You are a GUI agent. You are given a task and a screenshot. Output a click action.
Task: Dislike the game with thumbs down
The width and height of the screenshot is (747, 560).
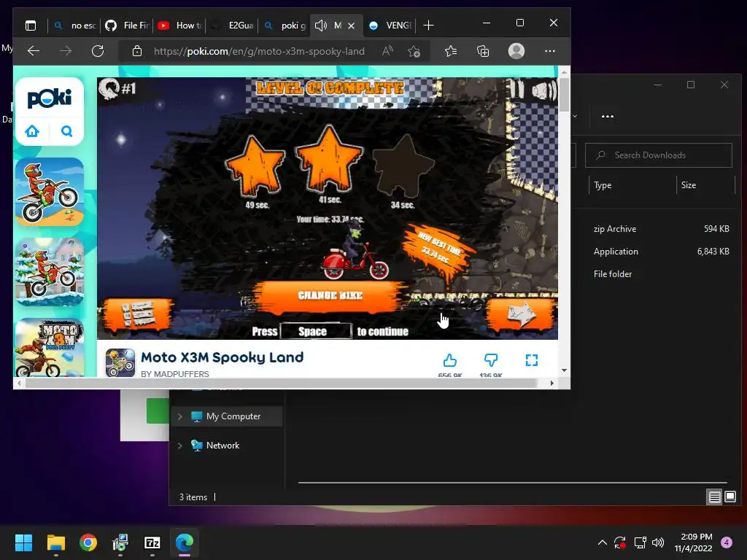(x=491, y=360)
